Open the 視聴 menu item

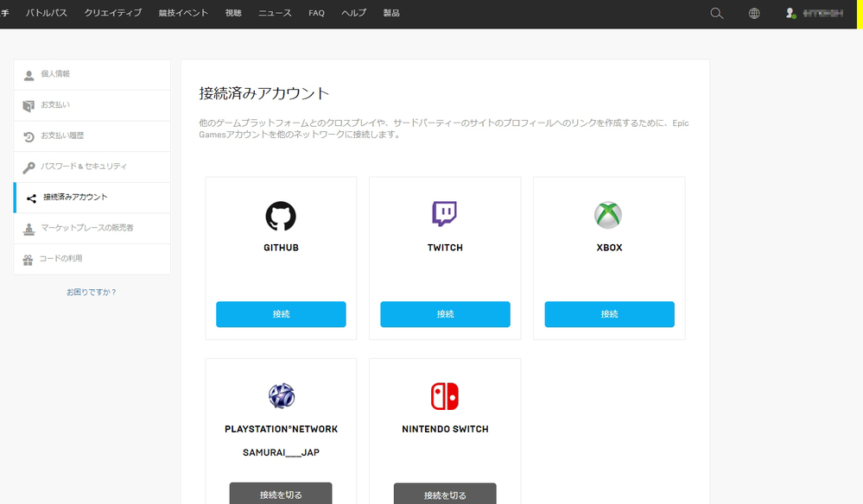click(233, 13)
